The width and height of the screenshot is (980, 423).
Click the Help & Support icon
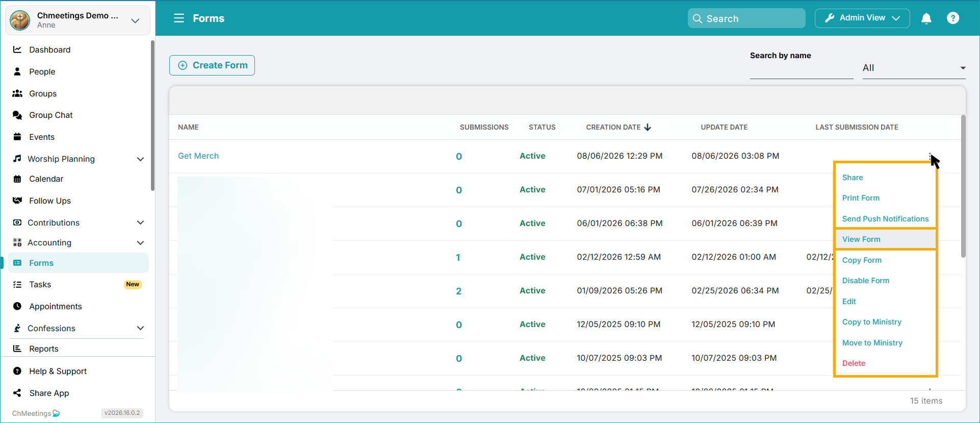coord(17,371)
